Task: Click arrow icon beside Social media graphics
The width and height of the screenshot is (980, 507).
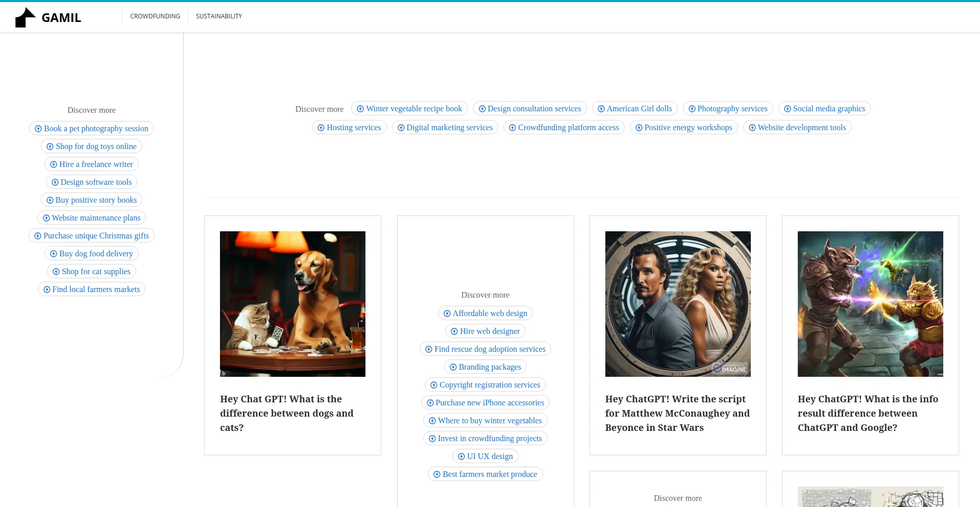Action: coord(788,109)
